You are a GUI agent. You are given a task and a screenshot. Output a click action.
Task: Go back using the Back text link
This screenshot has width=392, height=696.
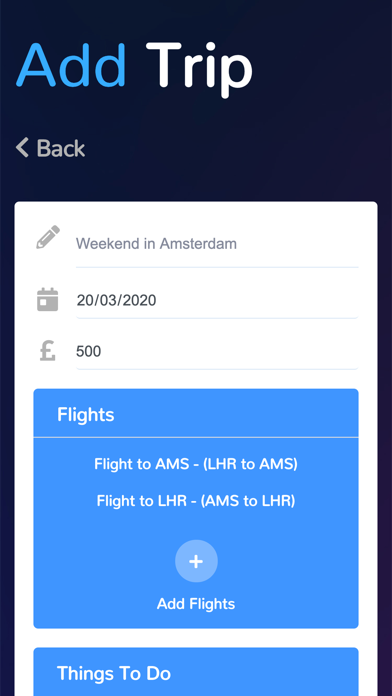tap(61, 148)
